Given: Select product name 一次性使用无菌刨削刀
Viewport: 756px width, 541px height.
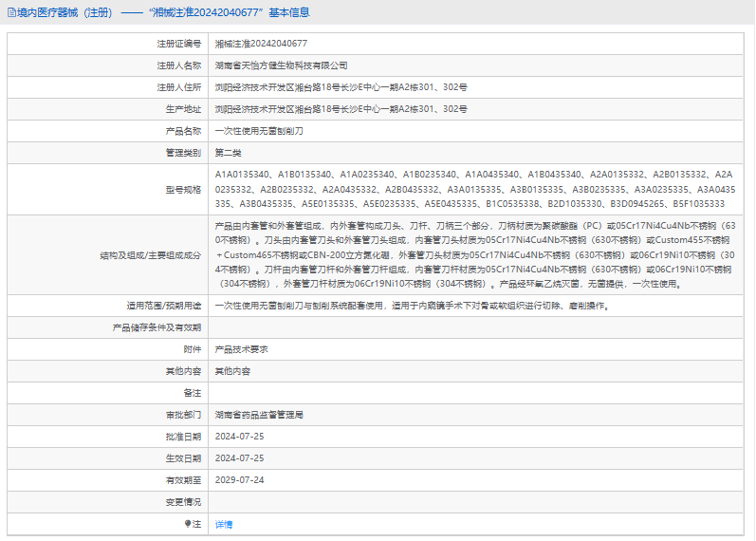Looking at the screenshot, I should pos(259,131).
